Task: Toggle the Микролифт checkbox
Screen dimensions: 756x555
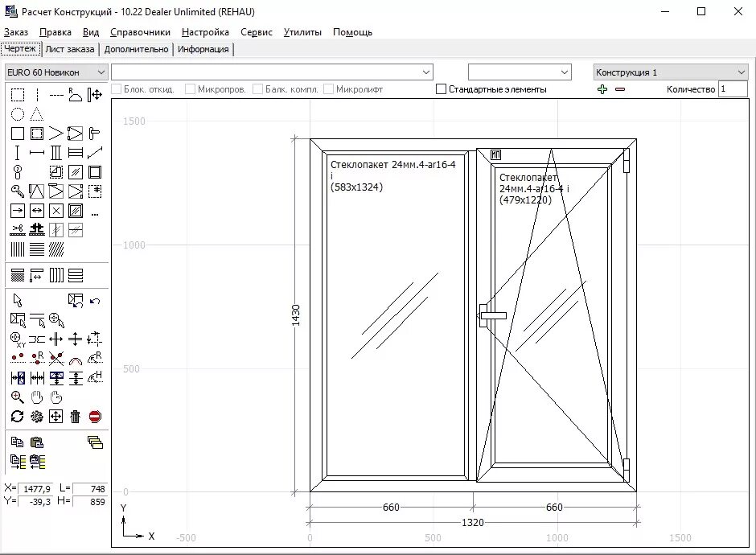Action: [x=328, y=89]
